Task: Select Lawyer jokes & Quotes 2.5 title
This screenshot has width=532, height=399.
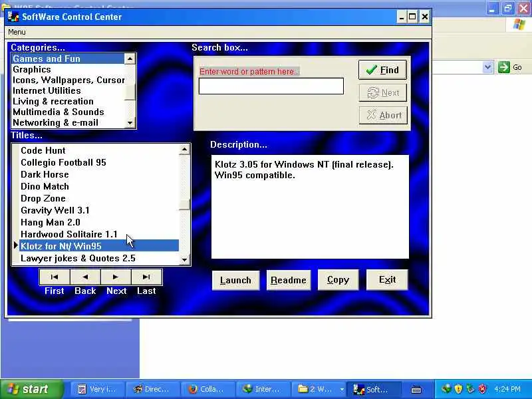Action: point(98,258)
